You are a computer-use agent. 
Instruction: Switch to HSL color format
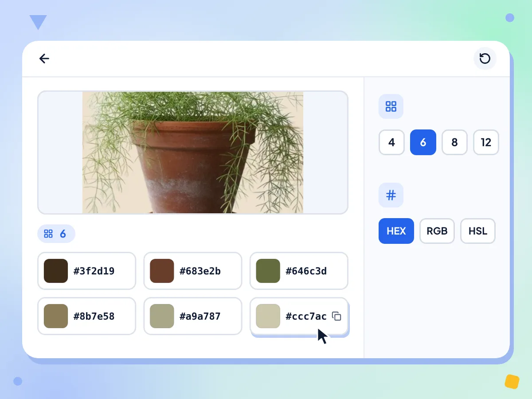click(478, 231)
